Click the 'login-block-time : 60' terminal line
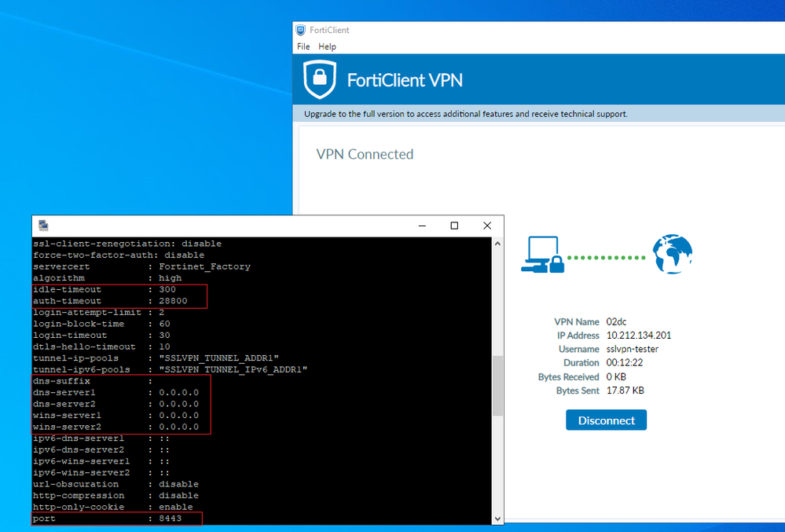This screenshot has width=785, height=532. 101,324
